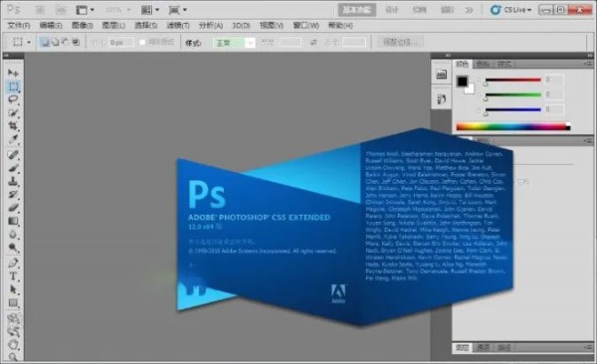This screenshot has width=597, height=364.
Task: Select the Brush tool
Action: (13, 167)
